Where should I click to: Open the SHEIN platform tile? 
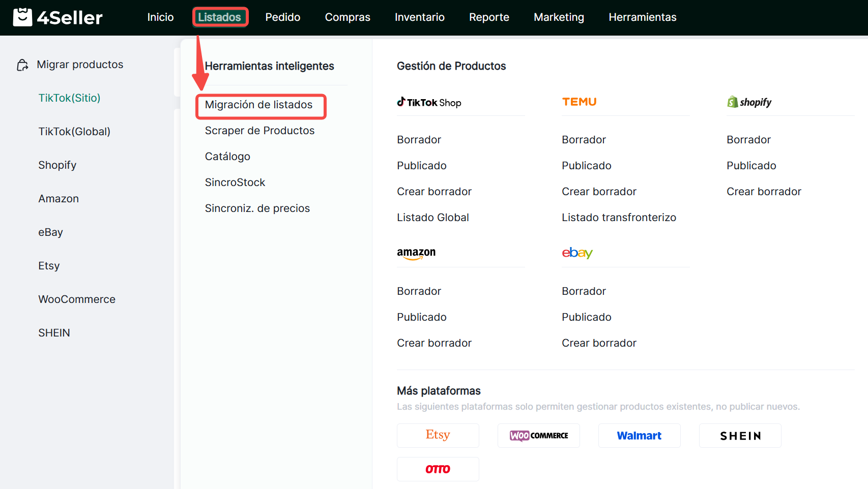[x=740, y=436]
